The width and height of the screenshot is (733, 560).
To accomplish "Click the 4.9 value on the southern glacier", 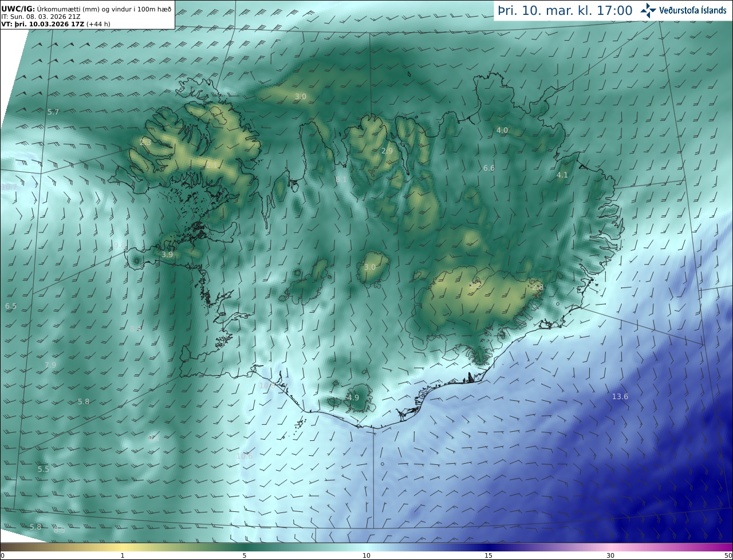I will click(x=353, y=398).
